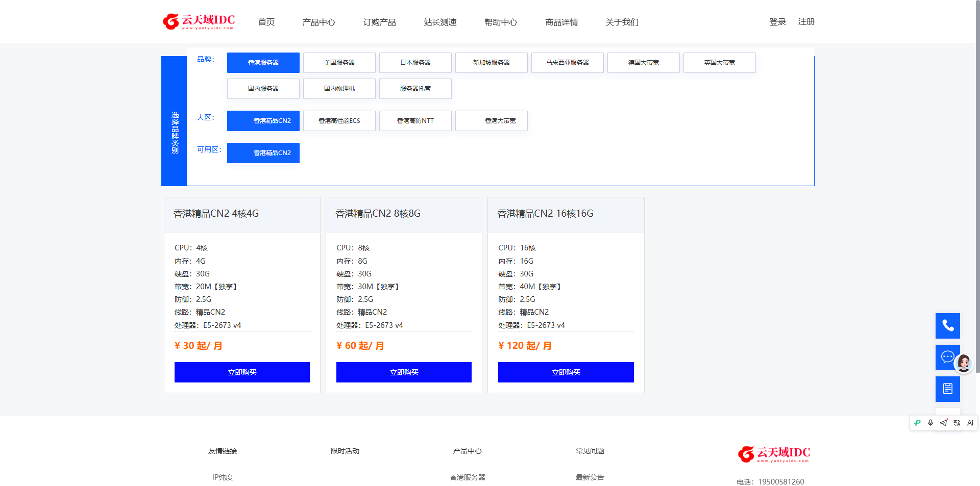Click the translate icon in floating toolbar
This screenshot has height=486, width=980.
957,423
